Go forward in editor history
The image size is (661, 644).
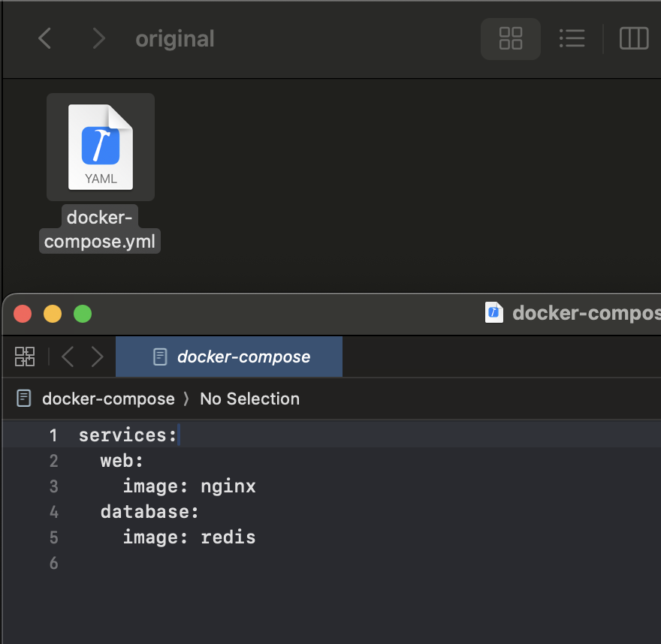[x=98, y=357]
